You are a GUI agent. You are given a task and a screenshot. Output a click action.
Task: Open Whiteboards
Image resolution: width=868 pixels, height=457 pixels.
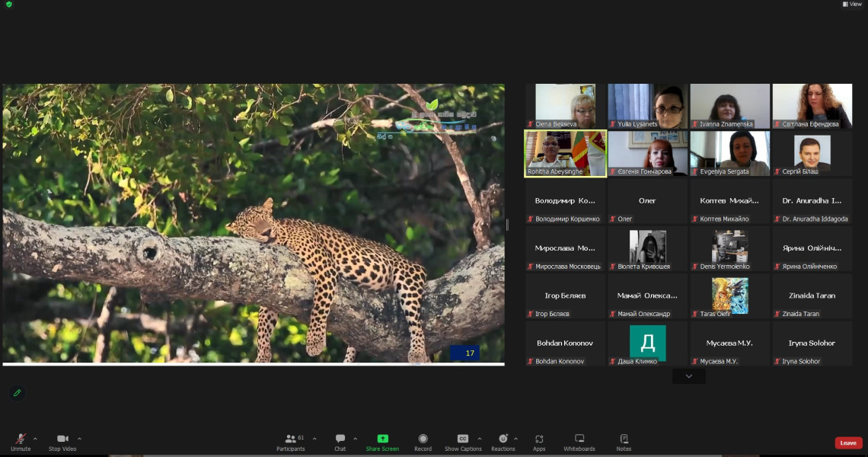click(579, 442)
